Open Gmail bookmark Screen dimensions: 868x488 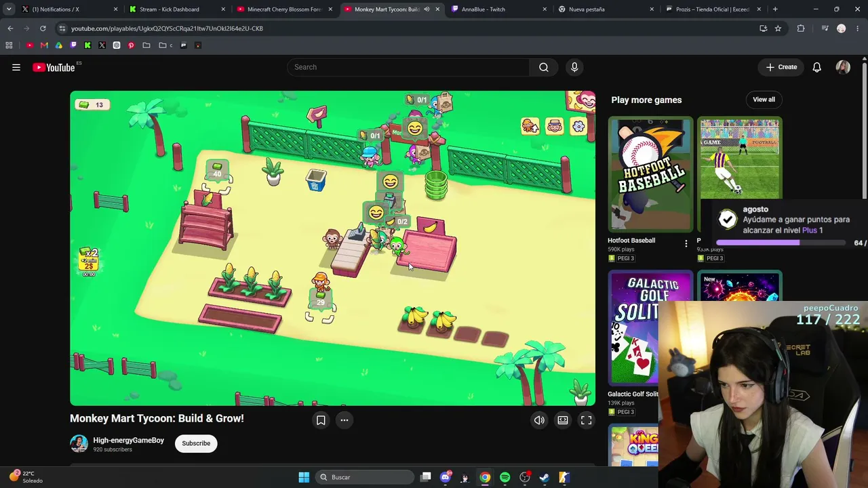pos(44,45)
